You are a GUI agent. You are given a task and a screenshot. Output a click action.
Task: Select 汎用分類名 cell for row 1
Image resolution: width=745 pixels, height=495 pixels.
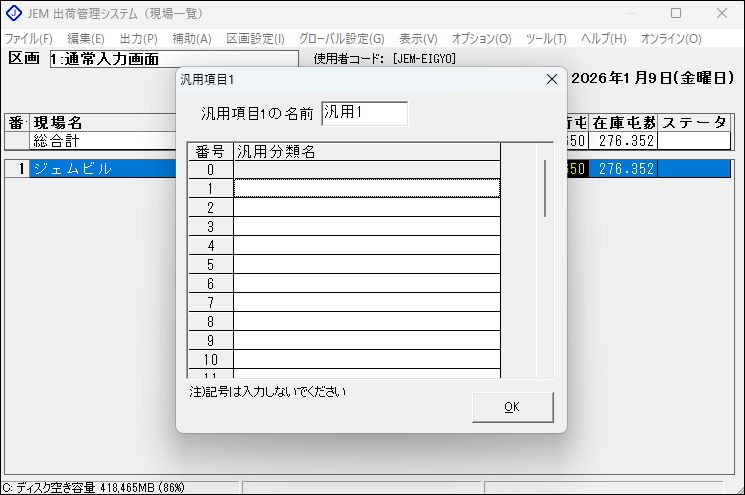coord(366,189)
